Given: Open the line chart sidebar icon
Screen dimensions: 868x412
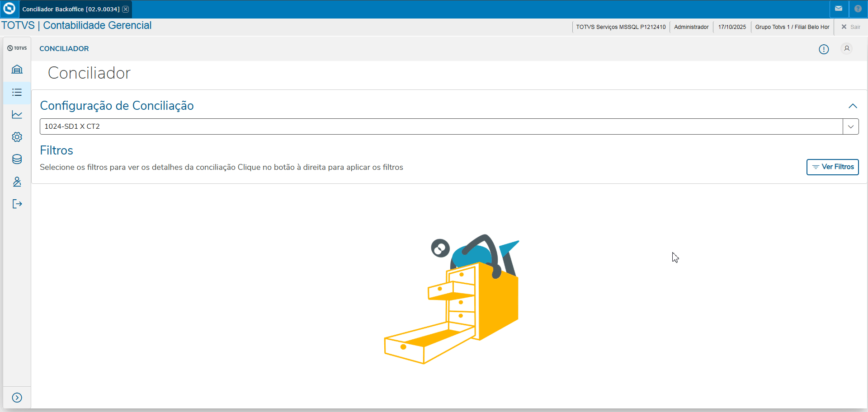Looking at the screenshot, I should [17, 115].
